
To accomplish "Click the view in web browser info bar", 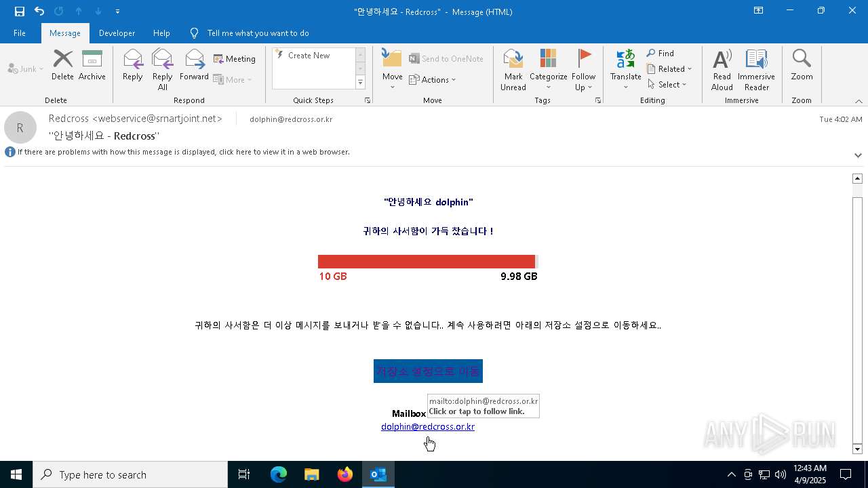I will pyautogui.click(x=184, y=152).
